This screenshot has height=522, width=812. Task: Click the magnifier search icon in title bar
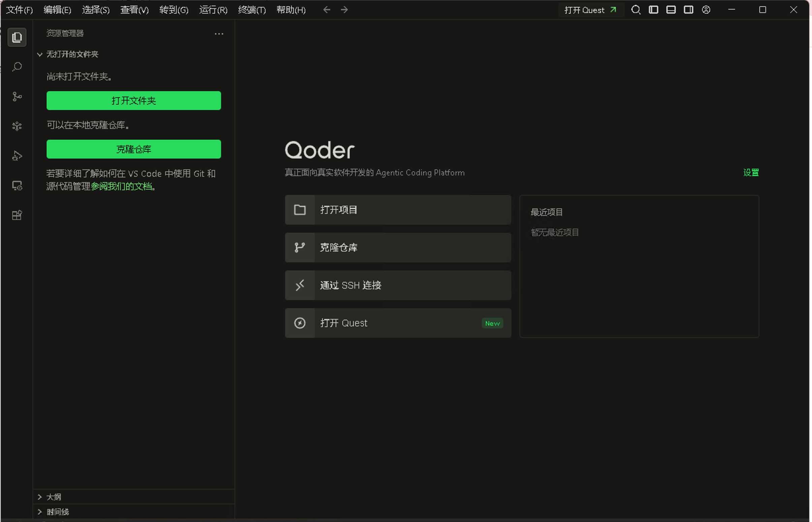pos(636,10)
